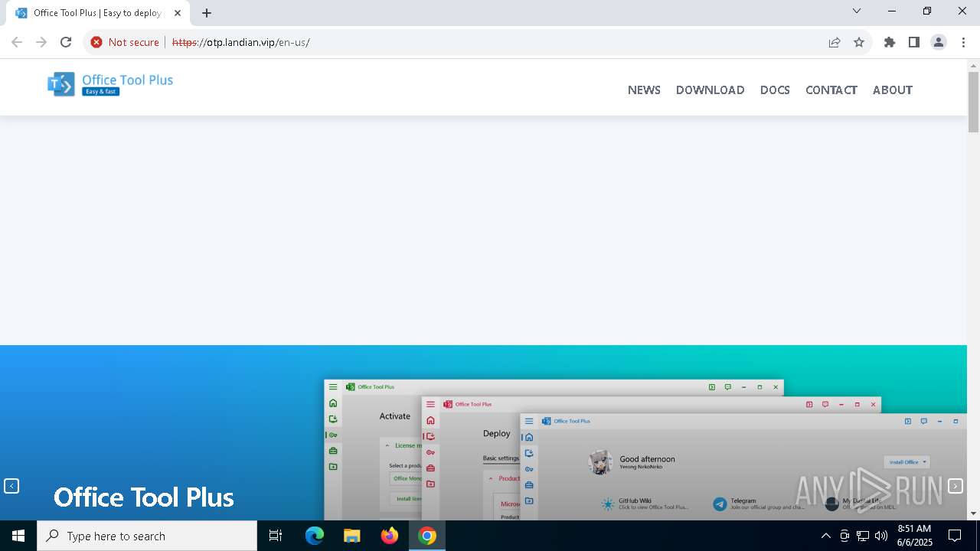Screen dimensions: 980x551
Task: Click the browser forward arrow
Action: coord(41,42)
